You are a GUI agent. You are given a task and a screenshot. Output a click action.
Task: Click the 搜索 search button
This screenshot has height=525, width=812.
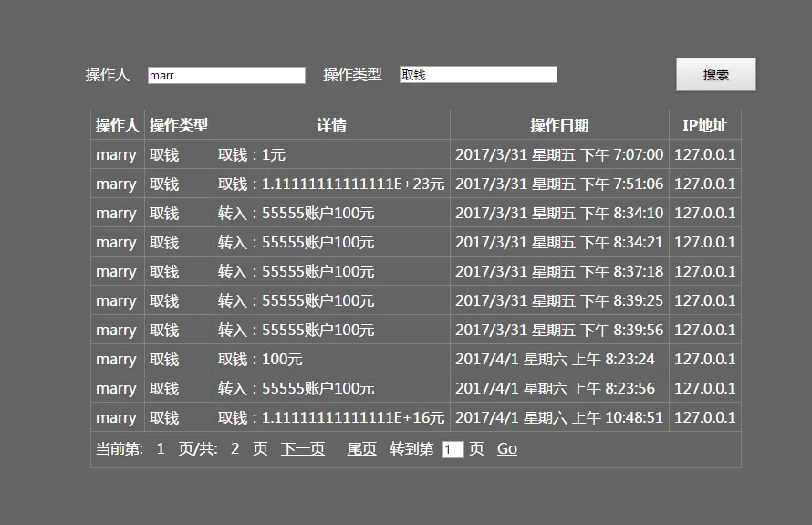point(715,75)
